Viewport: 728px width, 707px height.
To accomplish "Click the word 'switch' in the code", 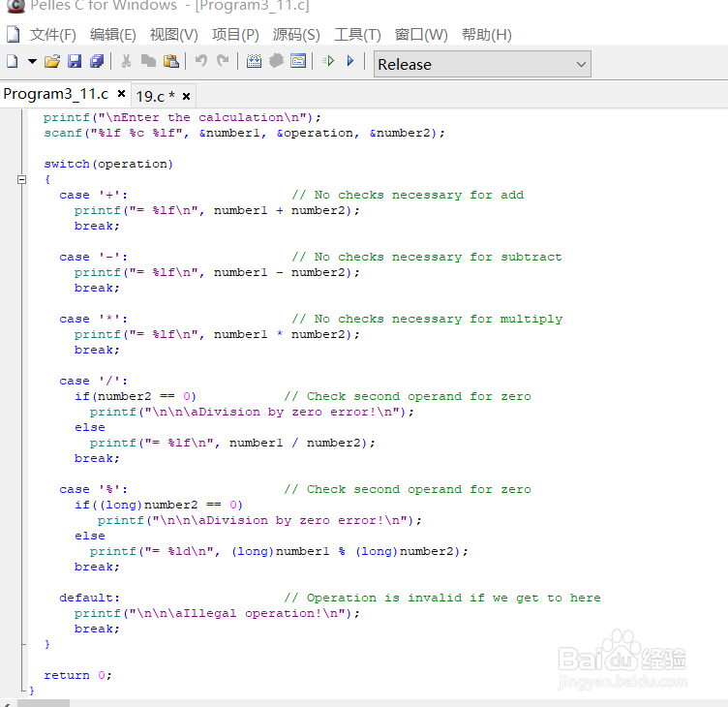I will coord(67,164).
